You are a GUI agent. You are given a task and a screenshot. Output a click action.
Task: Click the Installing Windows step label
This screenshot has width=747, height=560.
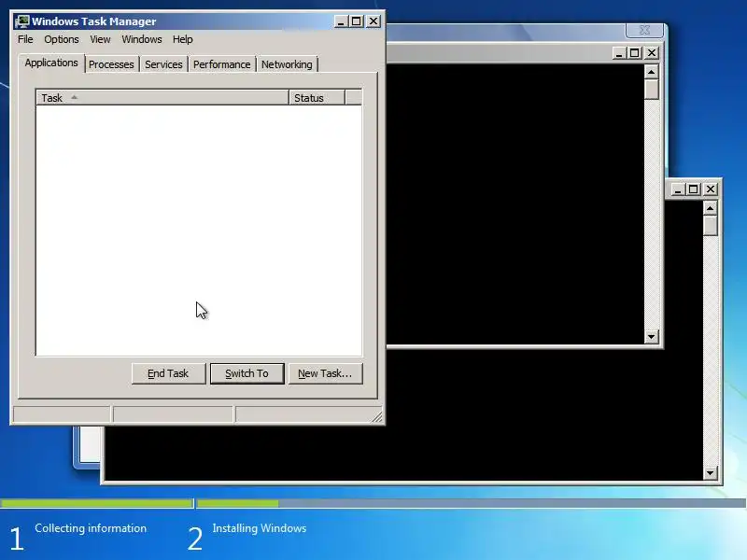260,528
